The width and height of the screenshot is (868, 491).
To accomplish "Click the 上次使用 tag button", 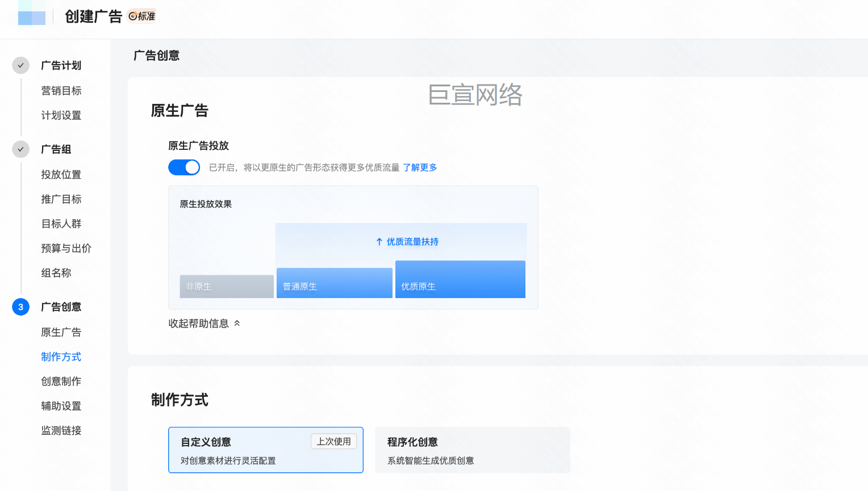I will pos(333,442).
